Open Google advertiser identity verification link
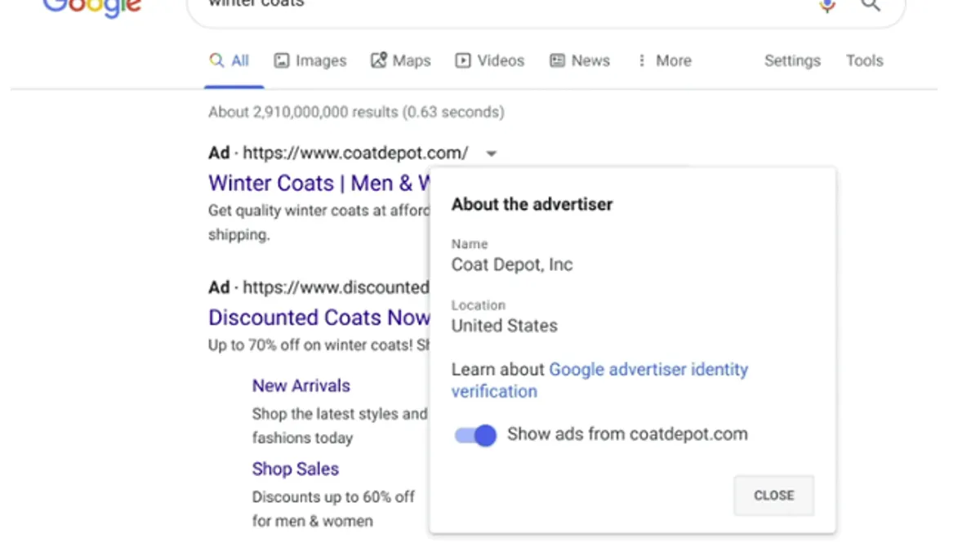The height and width of the screenshot is (551, 980). (599, 380)
